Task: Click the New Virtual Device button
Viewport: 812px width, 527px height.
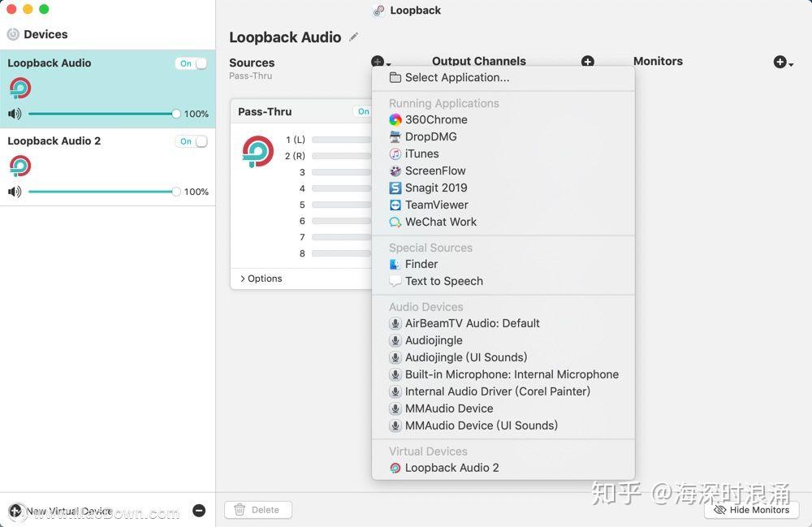Action: (61, 511)
